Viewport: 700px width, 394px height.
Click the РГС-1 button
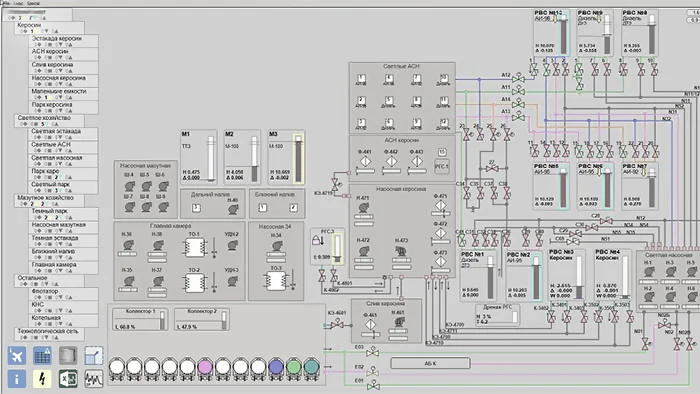click(442, 166)
